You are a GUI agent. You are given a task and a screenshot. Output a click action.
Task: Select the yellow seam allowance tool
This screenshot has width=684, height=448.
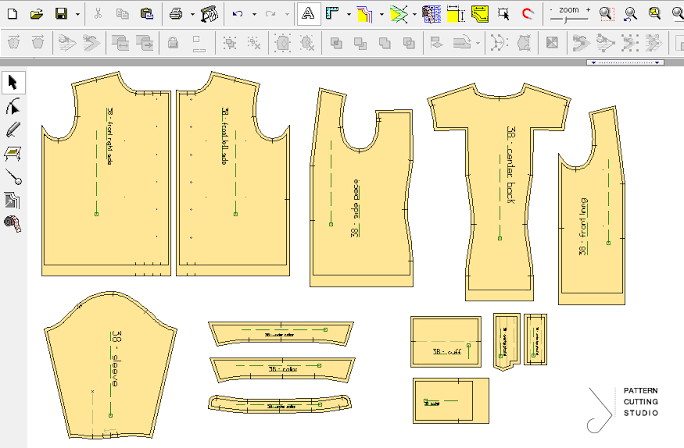365,14
